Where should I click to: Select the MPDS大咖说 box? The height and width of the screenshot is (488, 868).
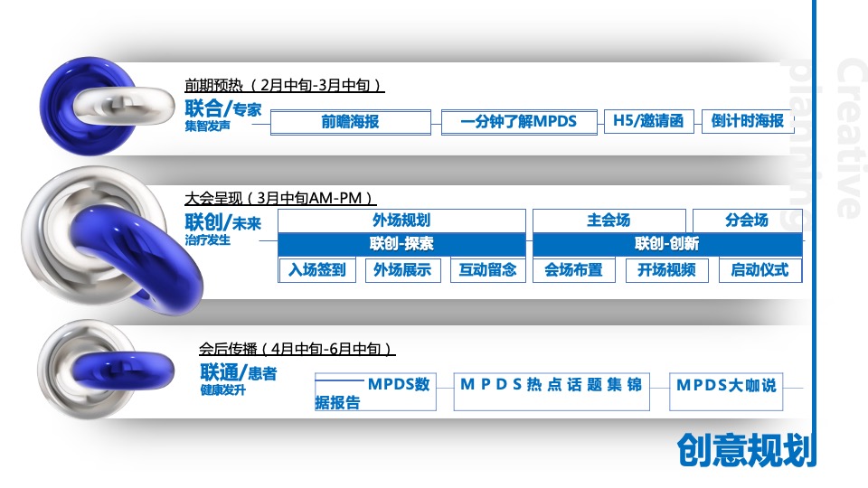point(726,391)
